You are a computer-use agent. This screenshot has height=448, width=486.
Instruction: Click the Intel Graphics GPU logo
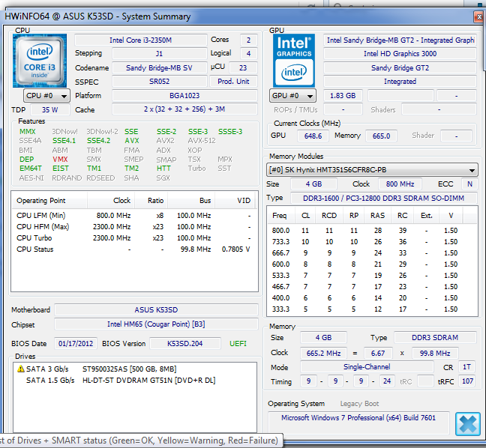294,61
